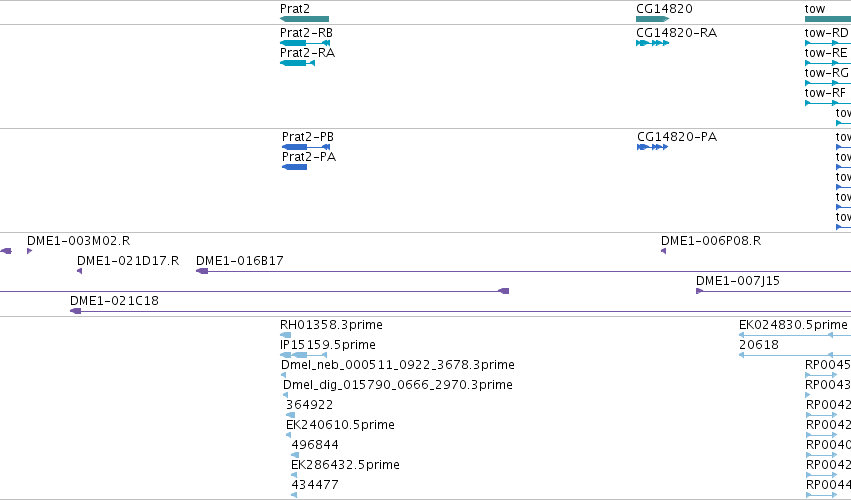Click the 496844 feature label
Image resolution: width=851 pixels, height=500 pixels.
pyautogui.click(x=315, y=445)
